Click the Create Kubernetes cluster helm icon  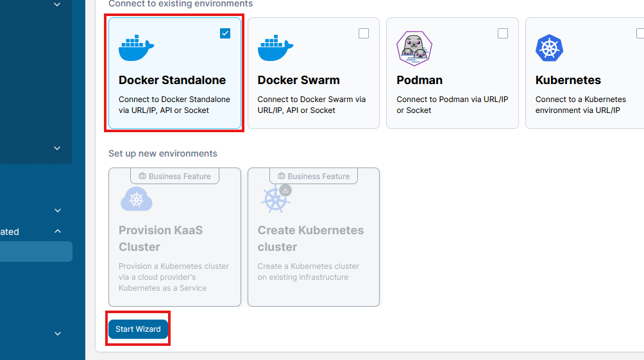tap(276, 199)
